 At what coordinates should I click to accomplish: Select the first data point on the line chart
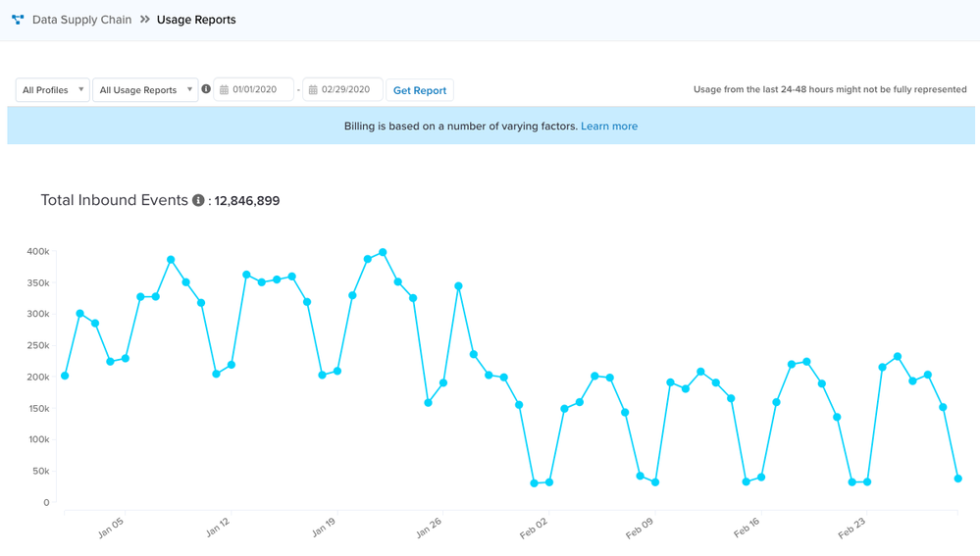tap(65, 376)
